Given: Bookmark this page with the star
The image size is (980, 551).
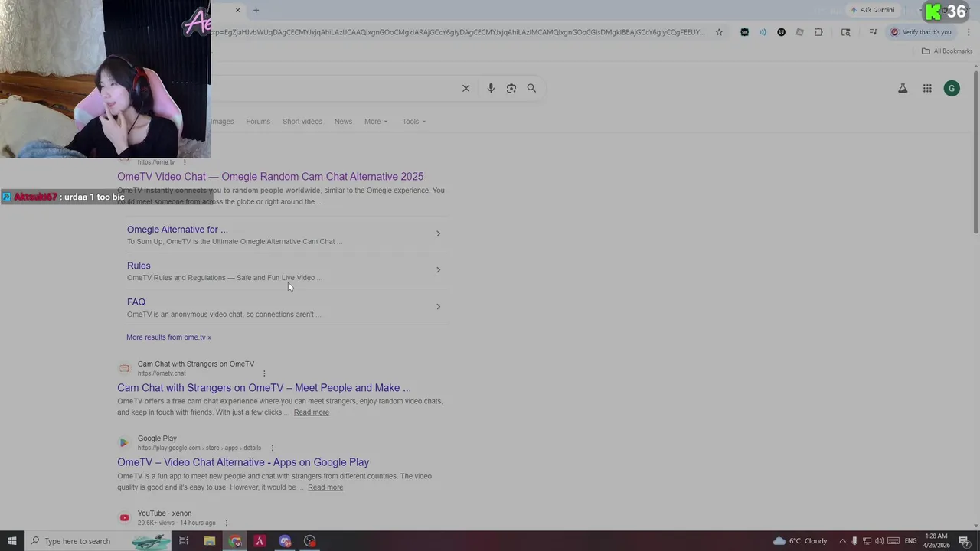Looking at the screenshot, I should 719,32.
